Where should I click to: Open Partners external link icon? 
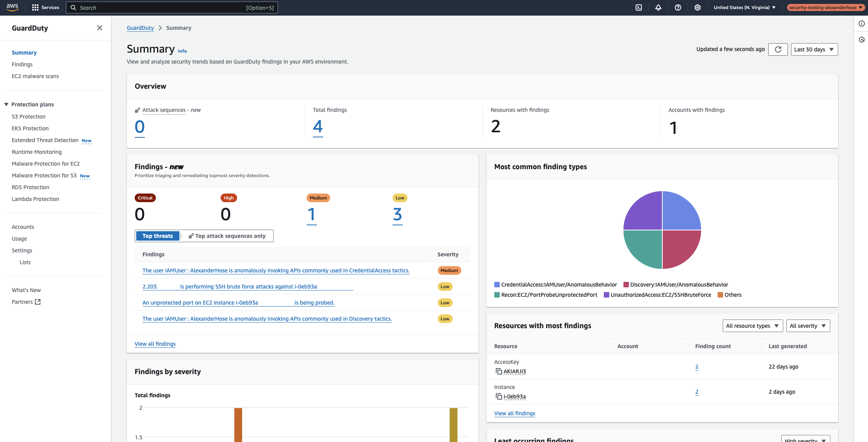[38, 302]
